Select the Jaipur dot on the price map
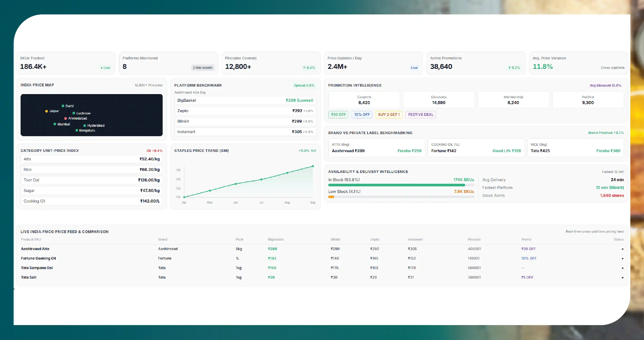This screenshot has width=644, height=340. click(x=47, y=111)
